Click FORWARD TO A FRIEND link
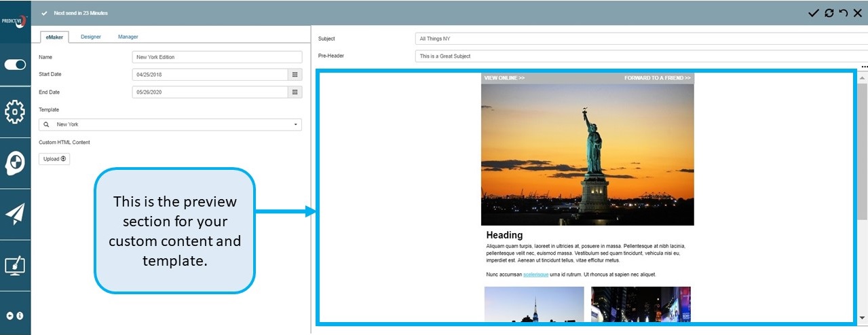 [x=657, y=78]
